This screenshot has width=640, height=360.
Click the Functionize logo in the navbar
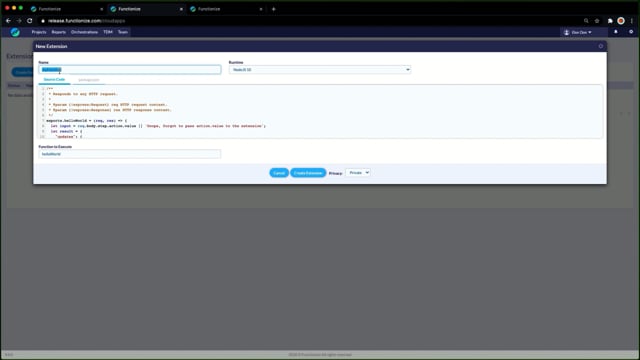(x=15, y=32)
